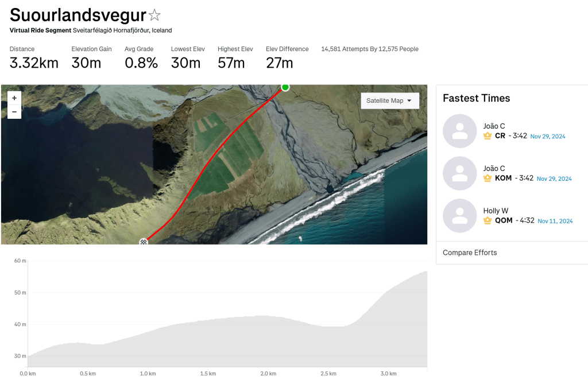This screenshot has width=588, height=384.
Task: Click the KOM holder's profile avatar
Action: pyautogui.click(x=460, y=174)
